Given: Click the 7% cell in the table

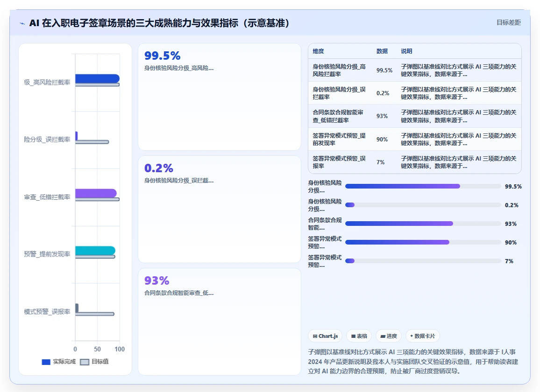Looking at the screenshot, I should pyautogui.click(x=380, y=162).
